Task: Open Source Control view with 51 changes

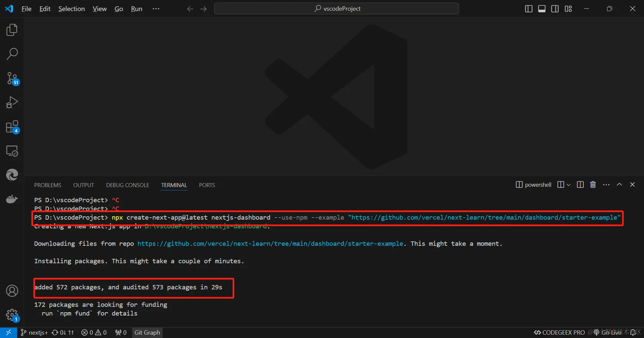Action: coord(13,79)
